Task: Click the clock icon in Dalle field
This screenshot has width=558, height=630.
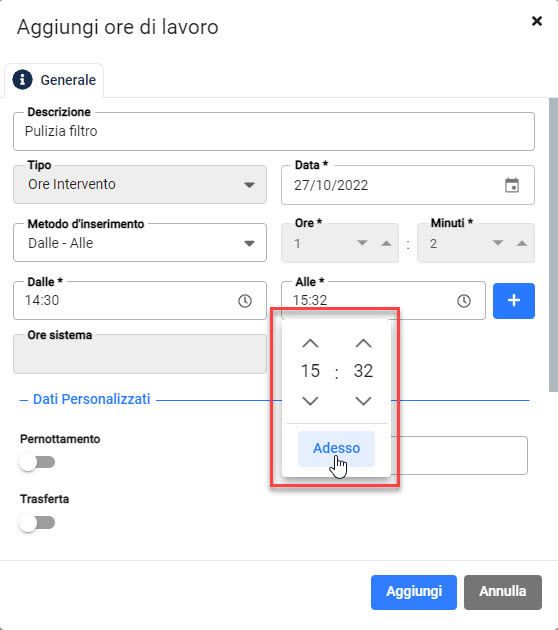Action: pyautogui.click(x=245, y=301)
